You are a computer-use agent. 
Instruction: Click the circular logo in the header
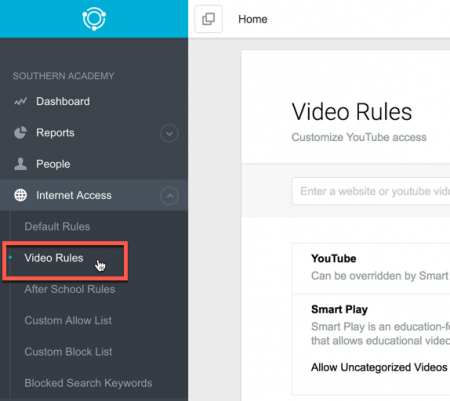click(94, 19)
